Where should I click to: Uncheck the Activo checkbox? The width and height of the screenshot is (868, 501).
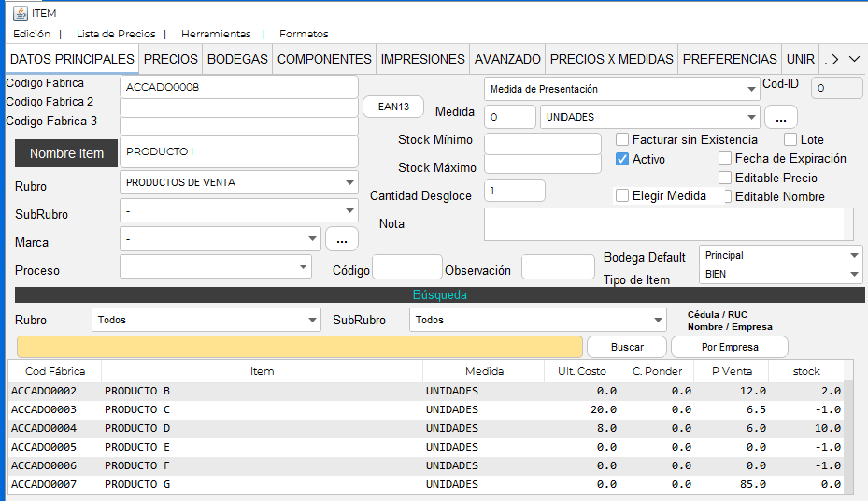(x=622, y=159)
